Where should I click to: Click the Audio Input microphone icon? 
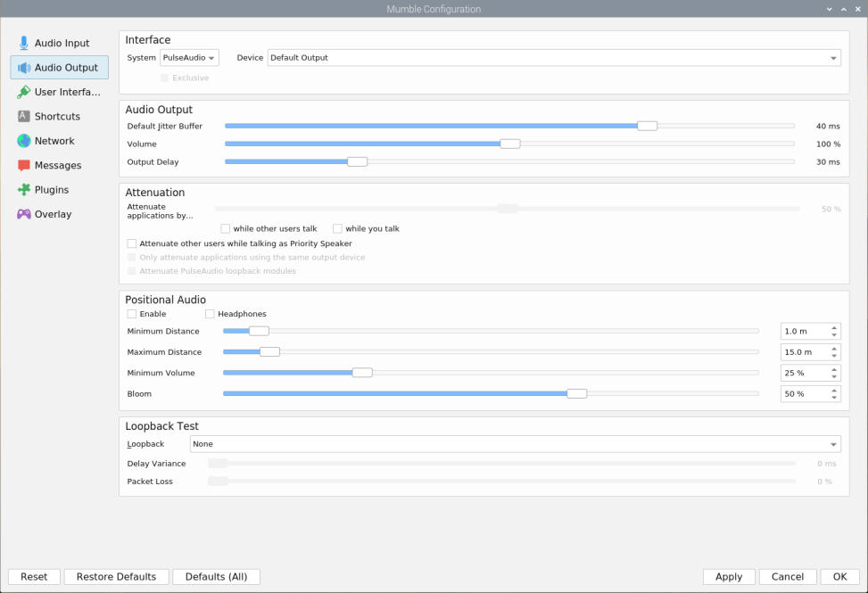click(x=24, y=43)
